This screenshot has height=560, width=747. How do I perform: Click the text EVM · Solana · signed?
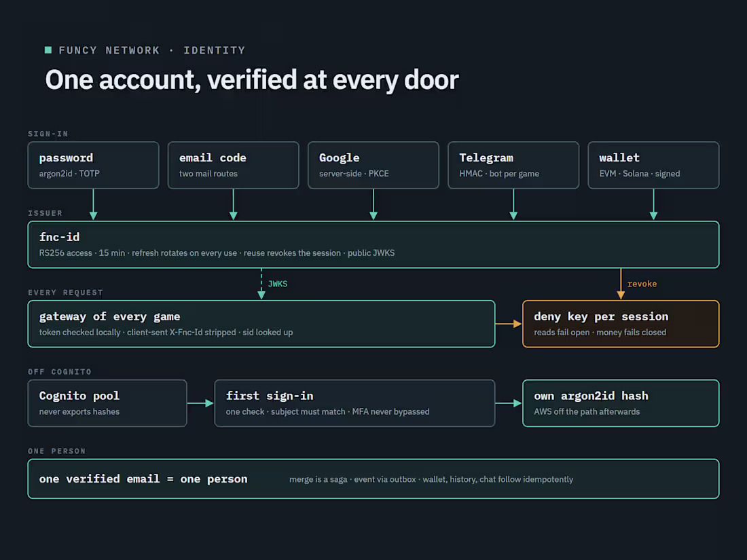pyautogui.click(x=639, y=174)
